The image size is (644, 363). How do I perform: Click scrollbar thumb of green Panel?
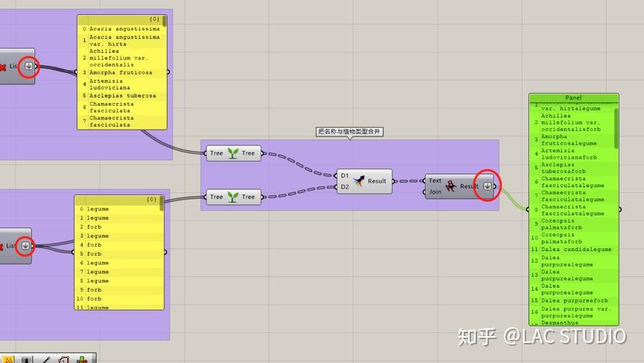tap(616, 128)
